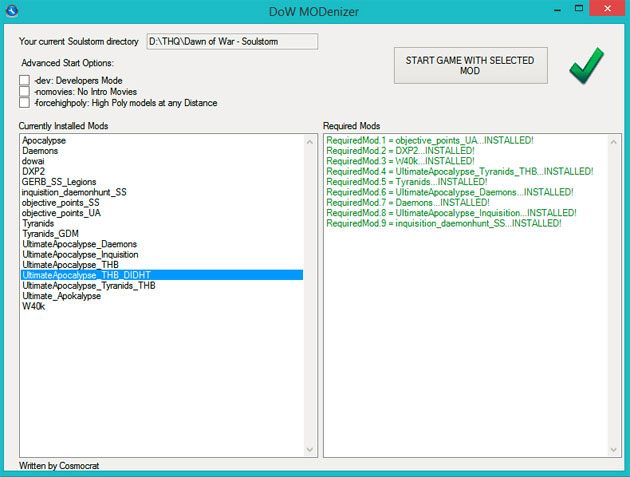Click the Soulstorm directory path field
The height and width of the screenshot is (477, 630).
[231, 41]
